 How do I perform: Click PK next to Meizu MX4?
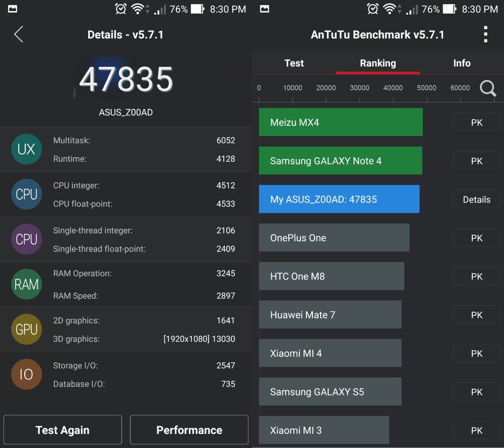(477, 122)
